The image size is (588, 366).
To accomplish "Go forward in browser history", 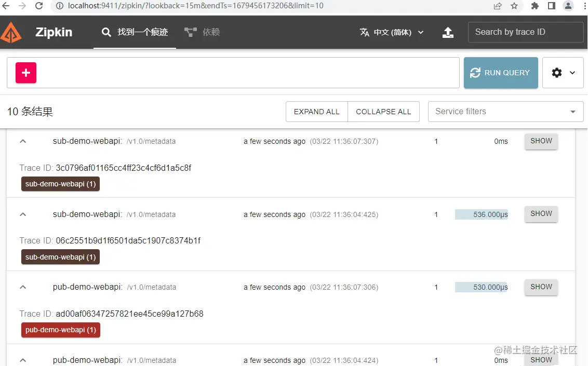I will click(x=22, y=6).
